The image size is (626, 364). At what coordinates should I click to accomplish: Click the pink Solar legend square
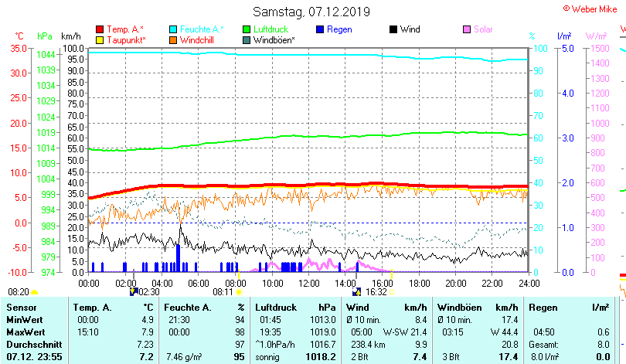point(467,29)
